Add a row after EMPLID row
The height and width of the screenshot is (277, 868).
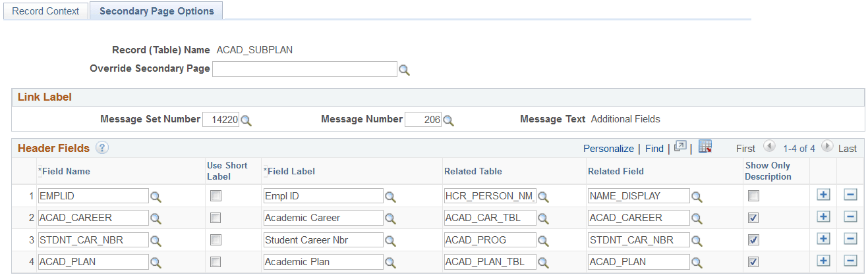point(823,195)
